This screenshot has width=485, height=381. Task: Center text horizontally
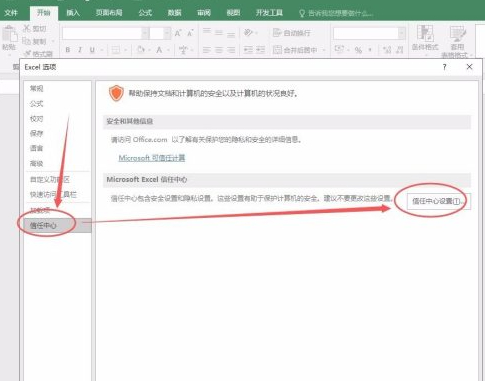[219, 50]
